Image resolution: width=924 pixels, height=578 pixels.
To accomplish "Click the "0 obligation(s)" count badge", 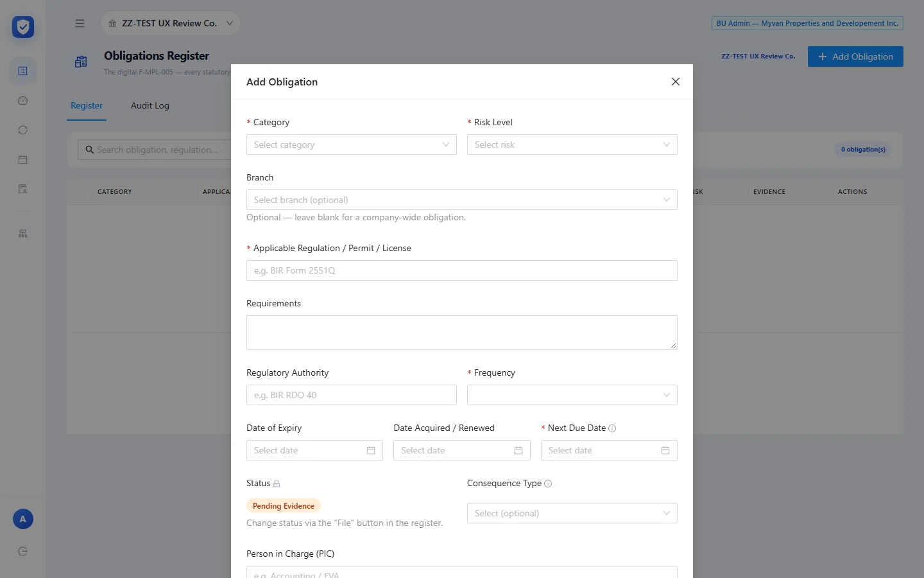I will [x=863, y=150].
